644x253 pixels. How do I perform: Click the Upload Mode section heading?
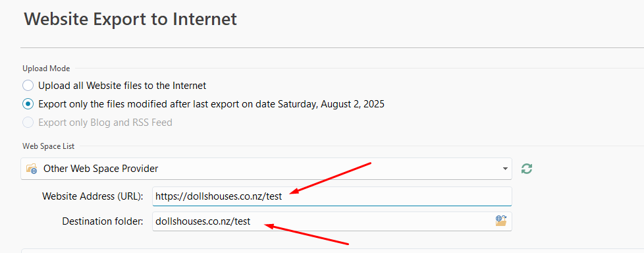click(46, 69)
